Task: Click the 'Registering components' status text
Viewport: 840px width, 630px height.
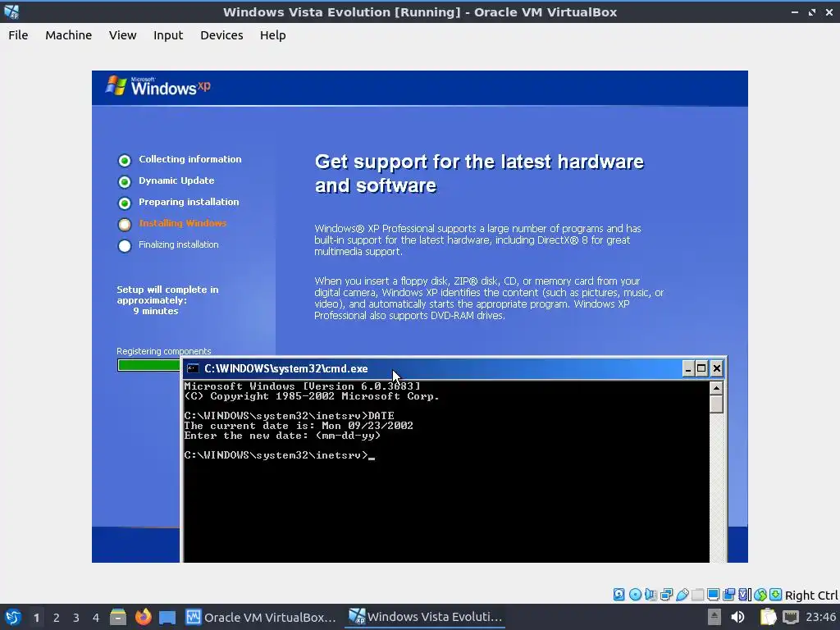Action: click(164, 351)
